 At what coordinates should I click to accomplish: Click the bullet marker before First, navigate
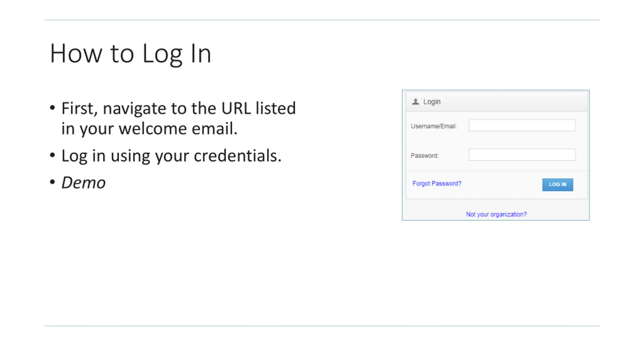tap(52, 108)
